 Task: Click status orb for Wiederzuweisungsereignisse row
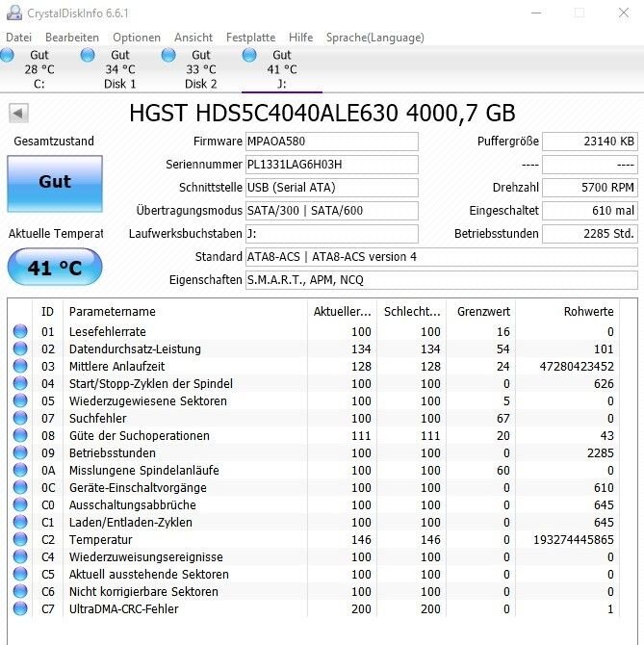tap(20, 556)
